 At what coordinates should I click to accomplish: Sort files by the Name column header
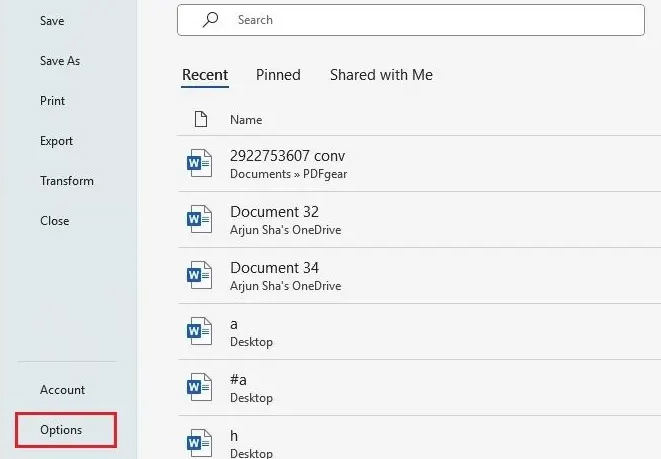pos(246,120)
